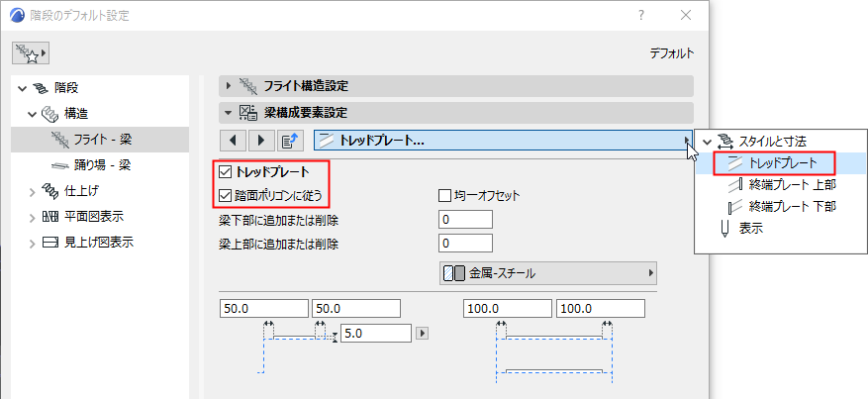Click the 階段 stair icon in tree
The image size is (868, 399).
[x=42, y=87]
